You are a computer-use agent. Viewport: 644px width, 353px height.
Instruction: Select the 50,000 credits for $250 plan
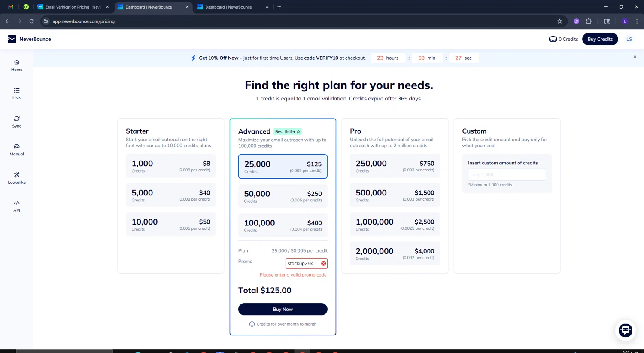pyautogui.click(x=283, y=196)
